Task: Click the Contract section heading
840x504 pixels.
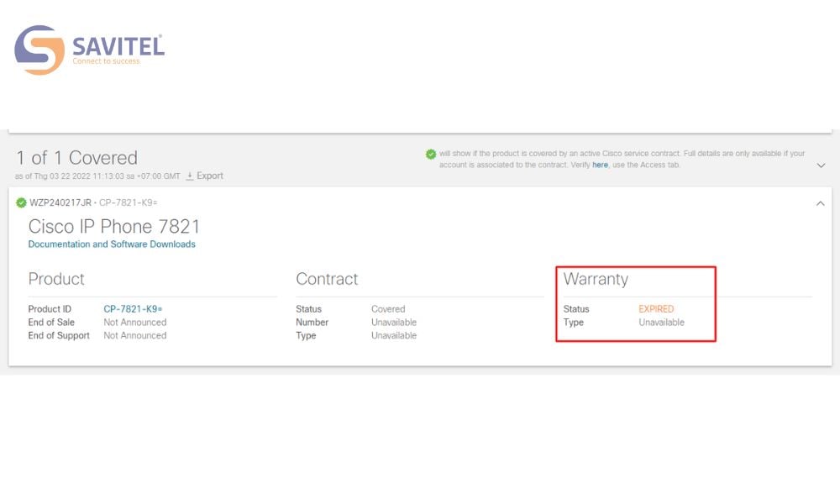Action: click(x=327, y=279)
